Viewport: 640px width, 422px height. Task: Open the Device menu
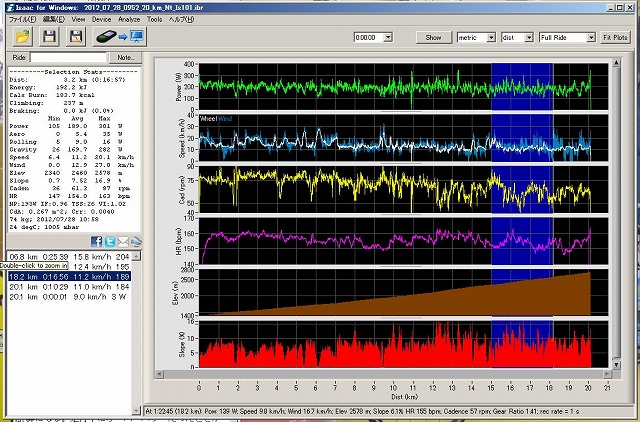[x=101, y=19]
